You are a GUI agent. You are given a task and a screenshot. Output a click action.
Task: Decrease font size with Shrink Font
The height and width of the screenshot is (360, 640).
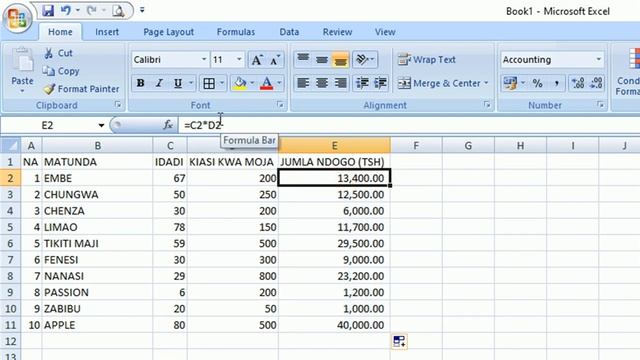[275, 60]
